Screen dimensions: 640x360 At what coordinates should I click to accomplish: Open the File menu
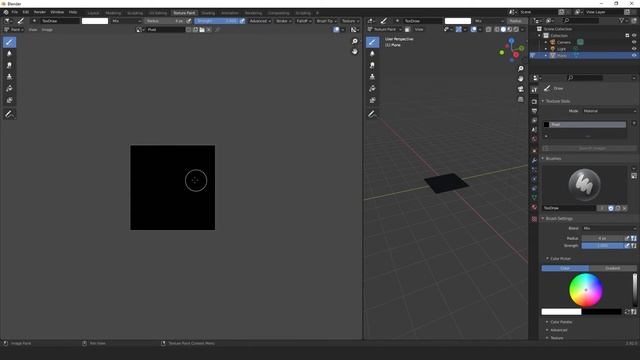point(15,12)
